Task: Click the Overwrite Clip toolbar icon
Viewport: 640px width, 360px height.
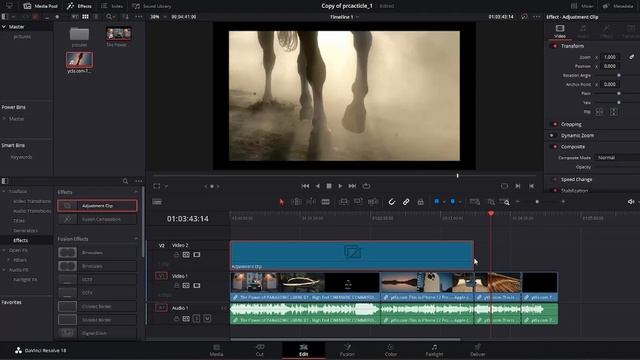Action: (358, 202)
